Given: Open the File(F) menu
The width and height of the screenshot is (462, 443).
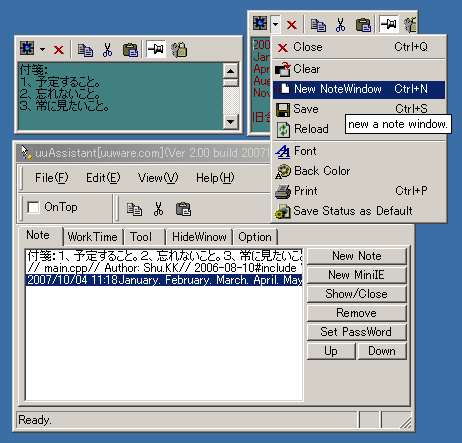Looking at the screenshot, I should coord(52,178).
